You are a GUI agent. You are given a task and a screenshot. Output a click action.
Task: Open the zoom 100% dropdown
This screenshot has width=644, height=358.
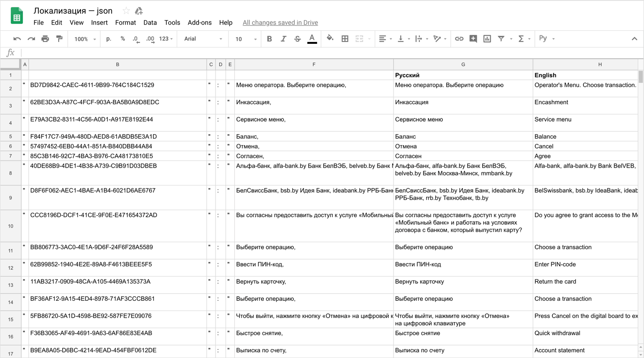tap(85, 39)
